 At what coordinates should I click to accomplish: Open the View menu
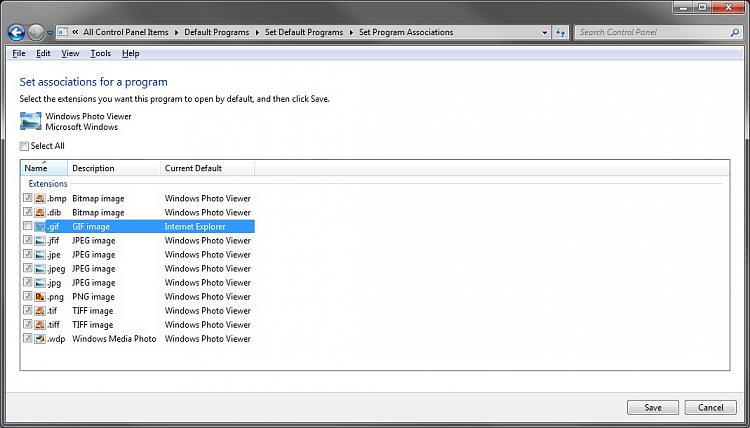point(70,53)
